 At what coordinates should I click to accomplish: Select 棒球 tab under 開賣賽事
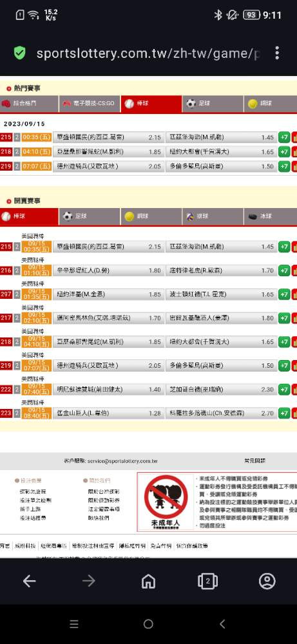(x=29, y=216)
